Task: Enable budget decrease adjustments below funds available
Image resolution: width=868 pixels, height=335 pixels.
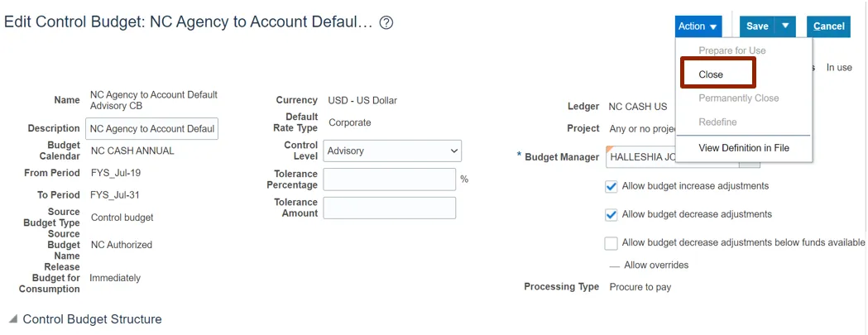Action: tap(611, 243)
